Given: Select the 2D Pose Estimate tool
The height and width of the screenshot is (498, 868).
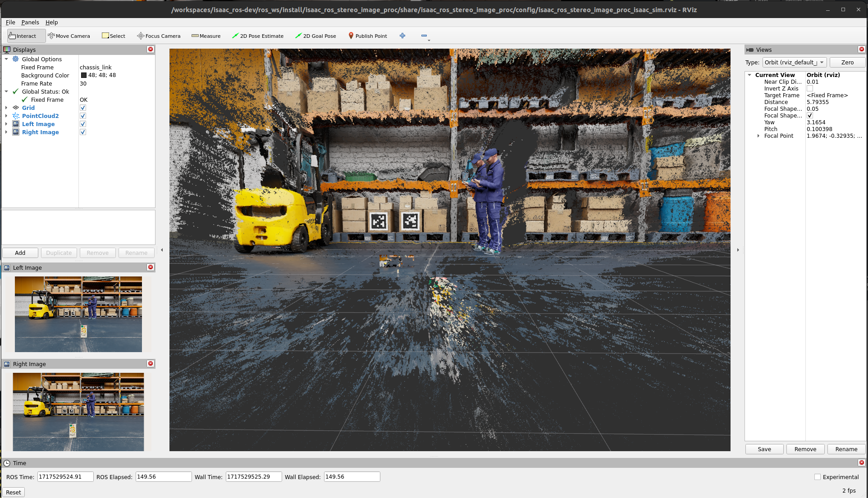Looking at the screenshot, I should [258, 36].
